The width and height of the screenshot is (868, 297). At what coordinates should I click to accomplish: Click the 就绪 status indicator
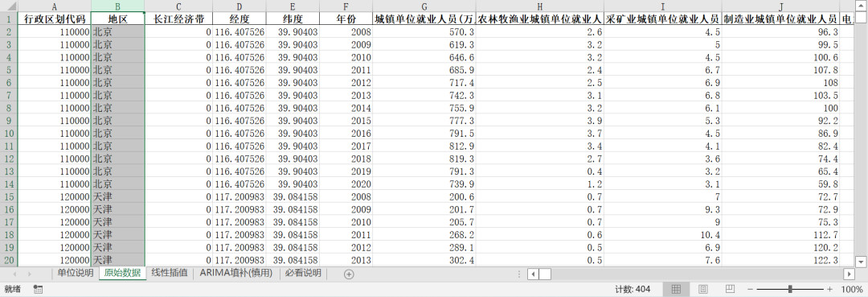click(x=13, y=289)
